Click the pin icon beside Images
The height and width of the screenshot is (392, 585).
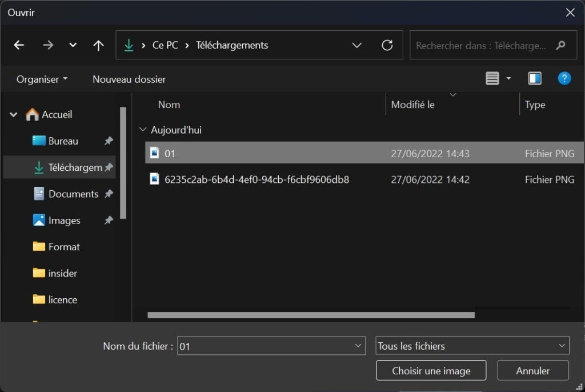coord(109,220)
